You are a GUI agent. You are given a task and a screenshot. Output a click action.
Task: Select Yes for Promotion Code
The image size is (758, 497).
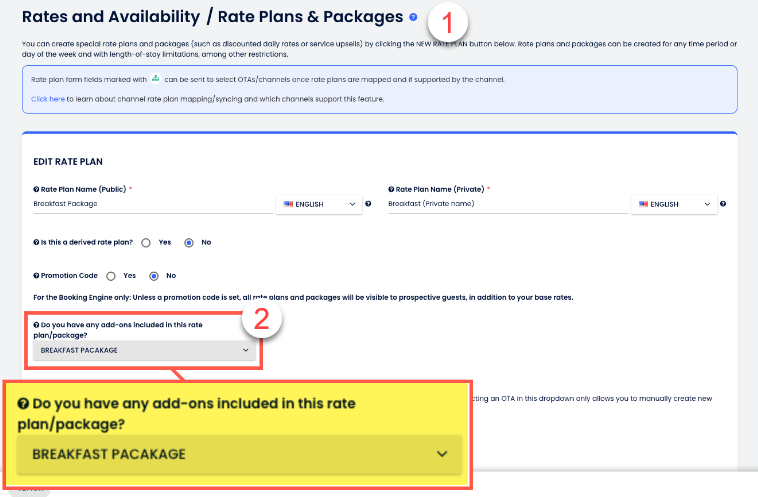click(x=111, y=275)
